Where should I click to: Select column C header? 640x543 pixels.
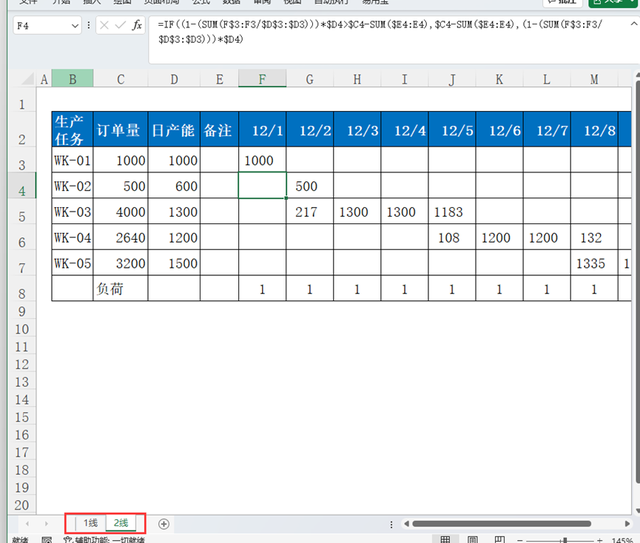coord(120,79)
